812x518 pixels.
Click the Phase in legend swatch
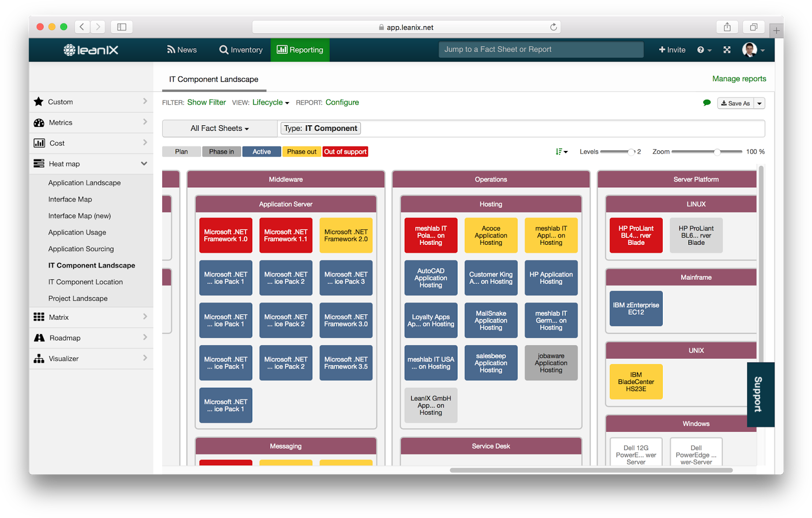(x=222, y=151)
